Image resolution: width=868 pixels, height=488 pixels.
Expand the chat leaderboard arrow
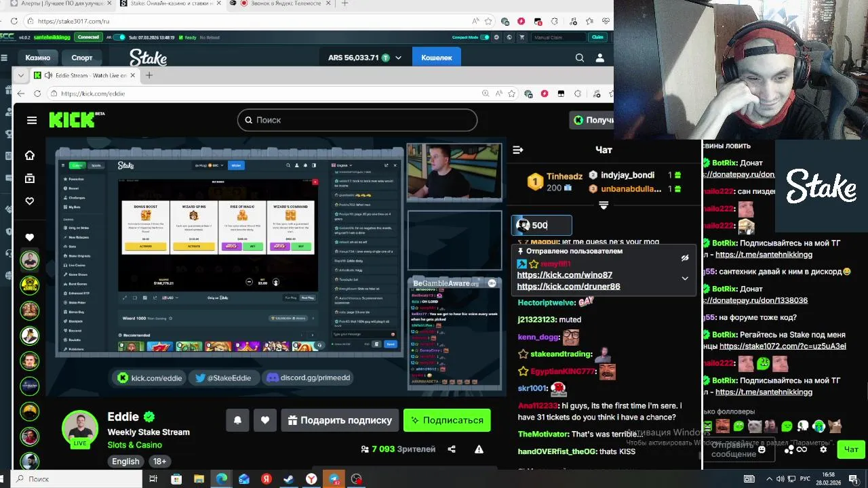tap(604, 205)
